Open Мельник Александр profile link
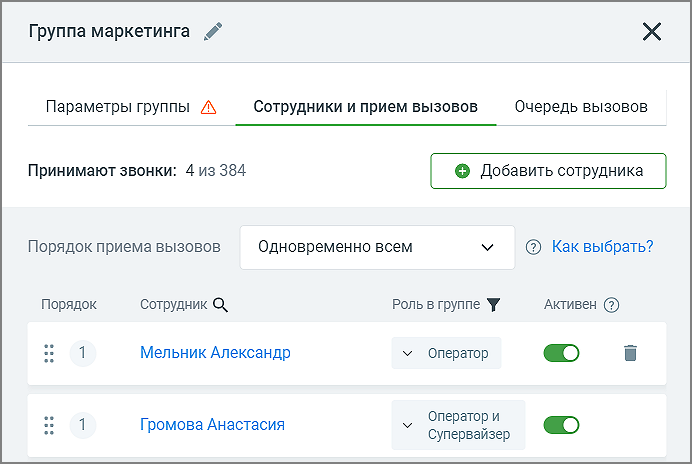The width and height of the screenshot is (692, 464). click(x=215, y=353)
